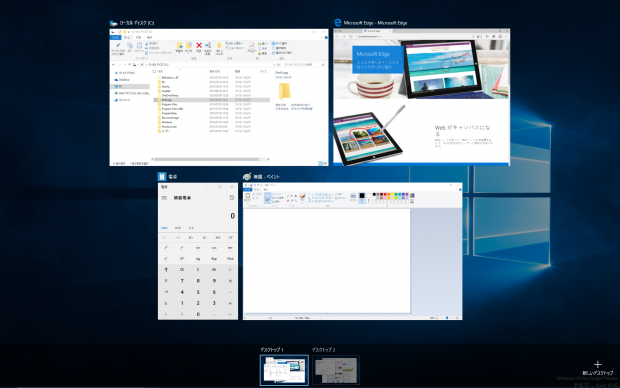Open the Brushes tool in Paint

point(302,197)
